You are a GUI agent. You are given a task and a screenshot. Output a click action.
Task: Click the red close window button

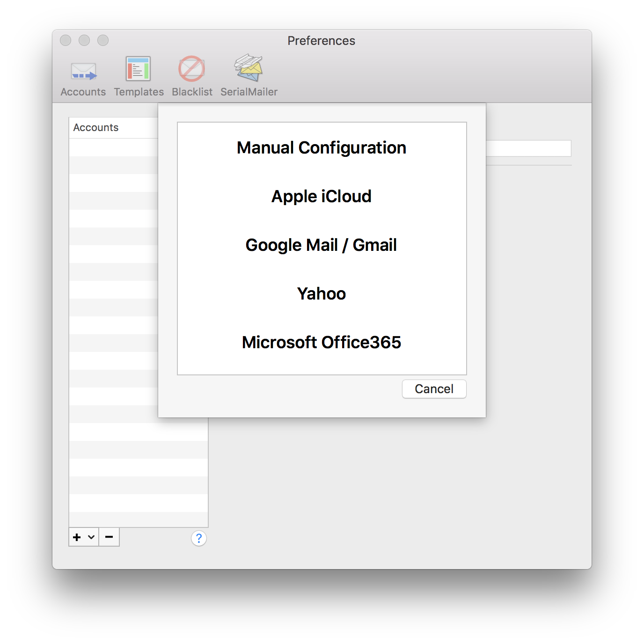pyautogui.click(x=66, y=40)
